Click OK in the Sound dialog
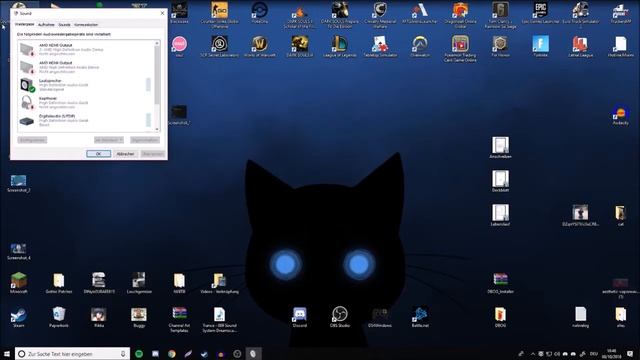Image resolution: width=640 pixels, height=360 pixels. point(98,154)
